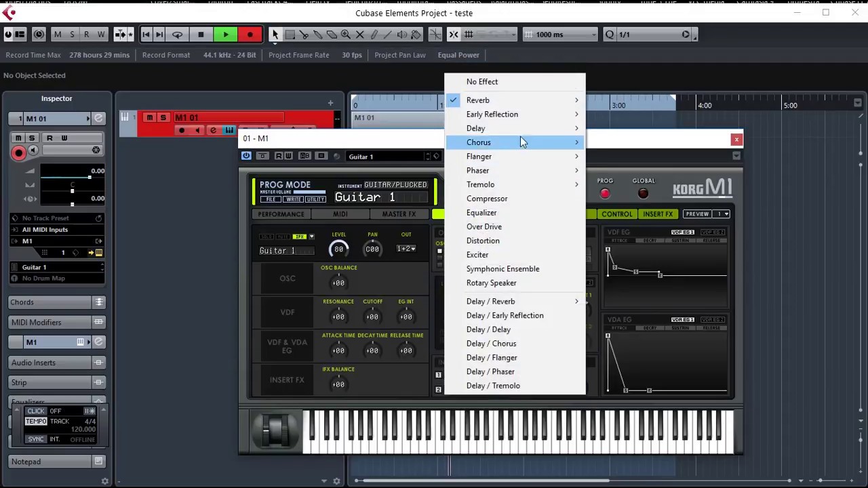Image resolution: width=868 pixels, height=488 pixels.
Task: Go to previous marker transport button
Action: tap(146, 35)
